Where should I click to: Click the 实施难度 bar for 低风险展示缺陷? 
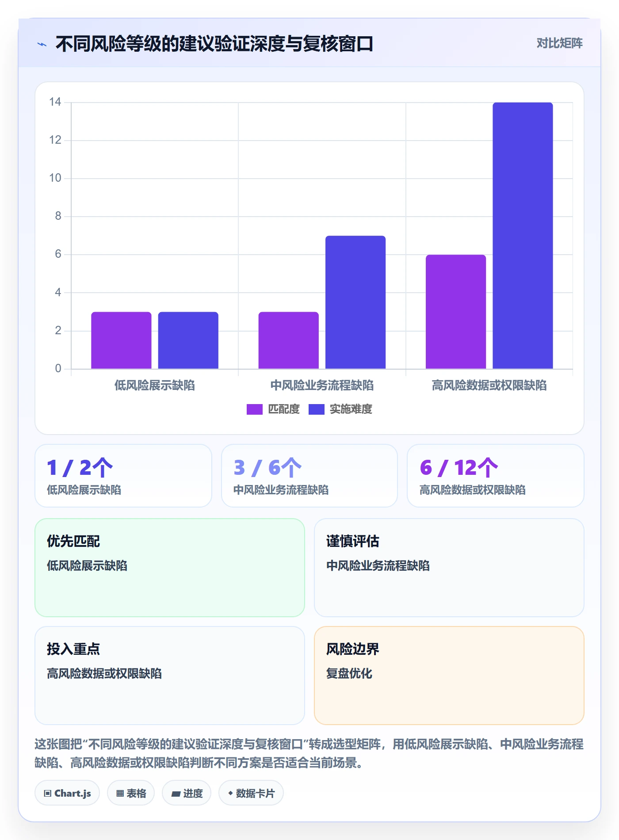pyautogui.click(x=188, y=340)
